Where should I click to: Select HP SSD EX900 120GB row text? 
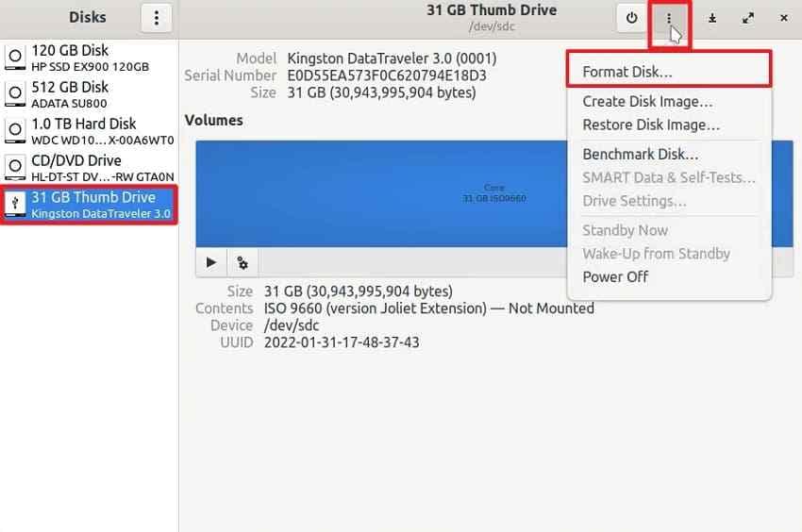pos(90,67)
